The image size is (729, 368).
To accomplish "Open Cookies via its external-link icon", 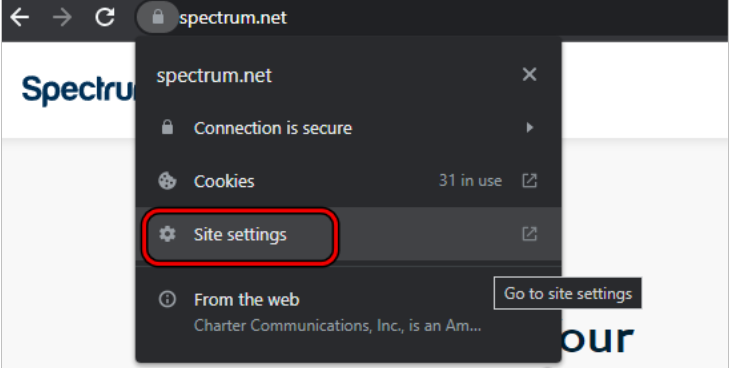I will coord(530,181).
